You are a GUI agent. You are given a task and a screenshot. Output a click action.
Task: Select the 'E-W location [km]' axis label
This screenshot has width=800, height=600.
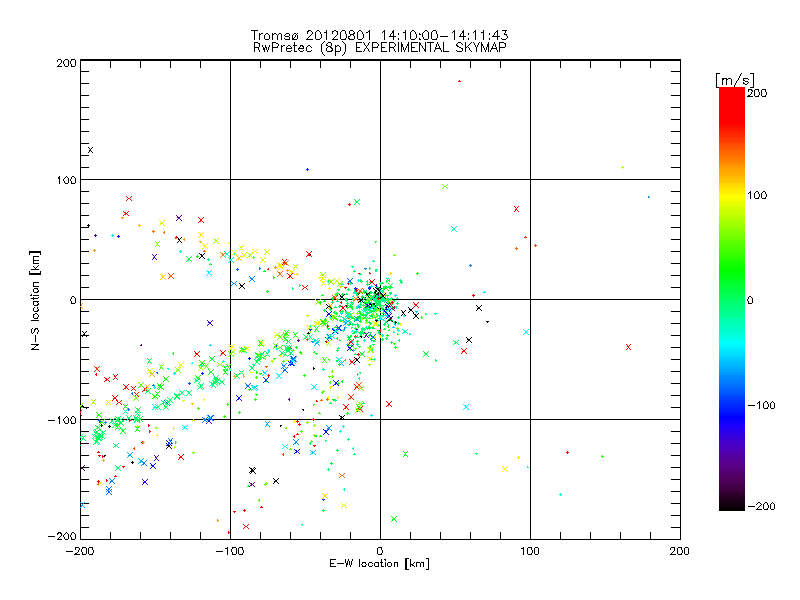coord(379,564)
